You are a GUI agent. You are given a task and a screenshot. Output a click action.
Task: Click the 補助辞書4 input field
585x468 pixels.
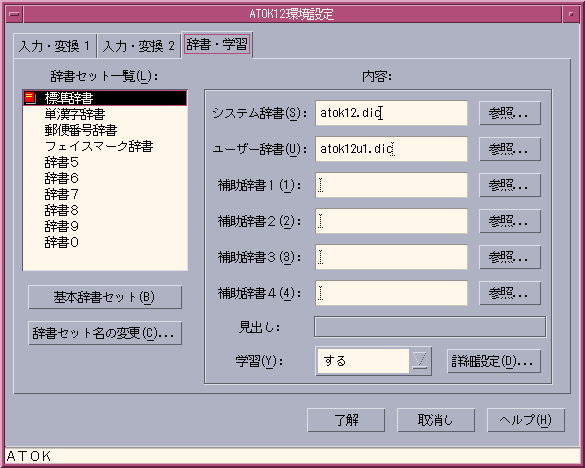[x=391, y=293]
